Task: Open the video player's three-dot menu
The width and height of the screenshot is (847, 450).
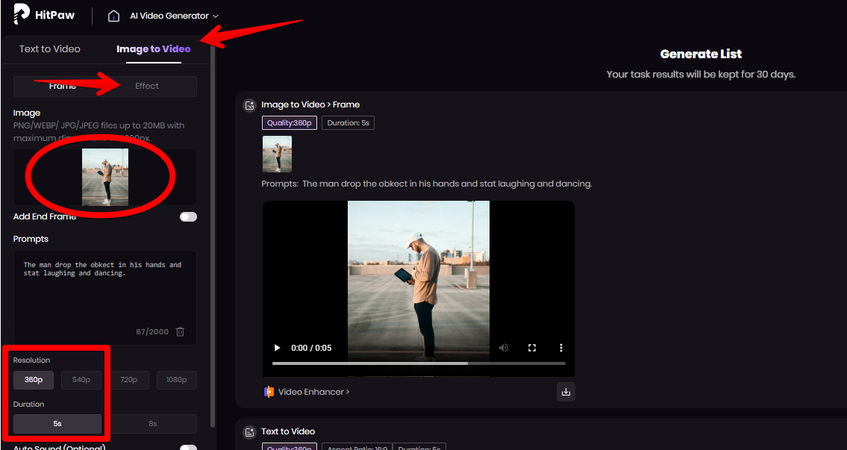Action: [561, 348]
